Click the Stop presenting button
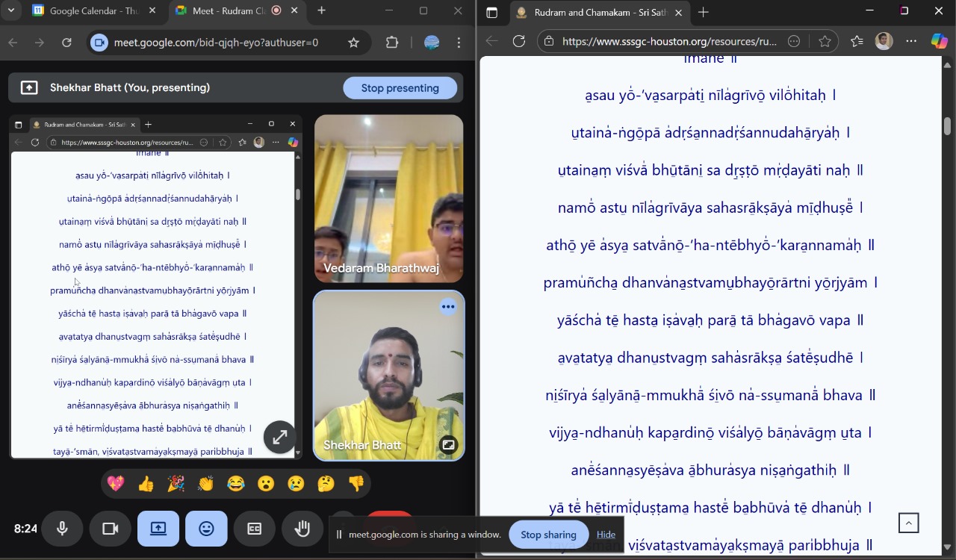The width and height of the screenshot is (956, 560). tap(400, 88)
